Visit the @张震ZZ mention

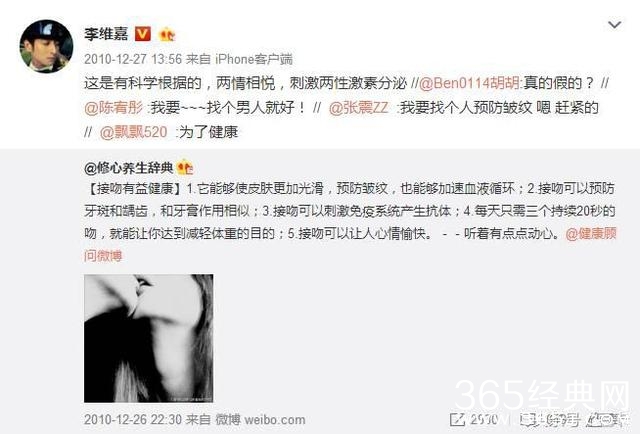[358, 108]
